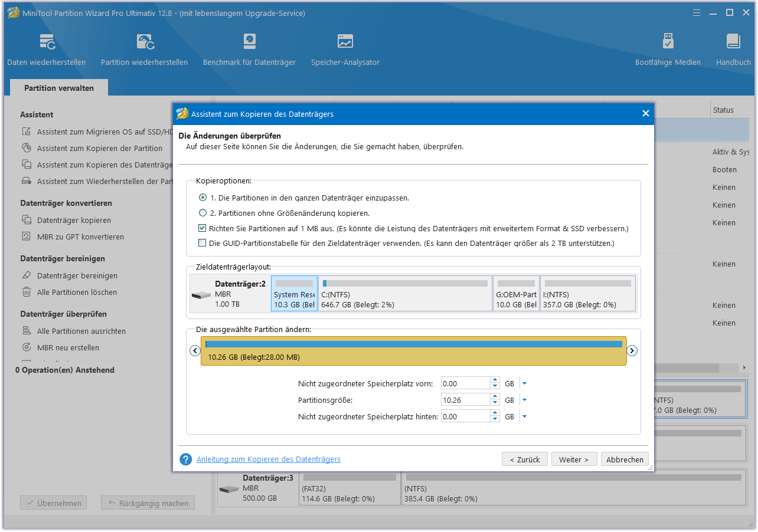The width and height of the screenshot is (758, 532).
Task: Go back with the Zurück button
Action: (x=525, y=459)
